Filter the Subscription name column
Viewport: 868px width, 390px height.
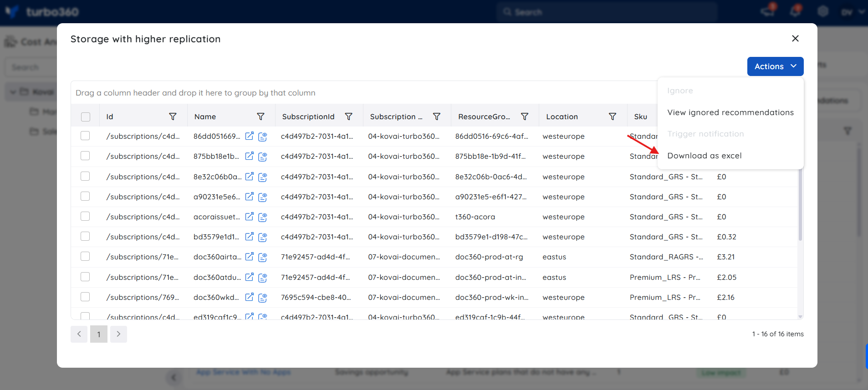point(436,116)
